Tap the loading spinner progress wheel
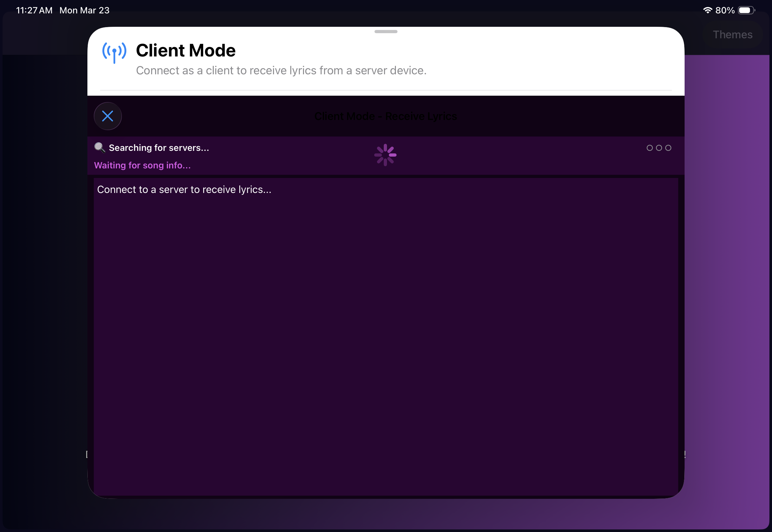This screenshot has width=772, height=532. tap(385, 155)
